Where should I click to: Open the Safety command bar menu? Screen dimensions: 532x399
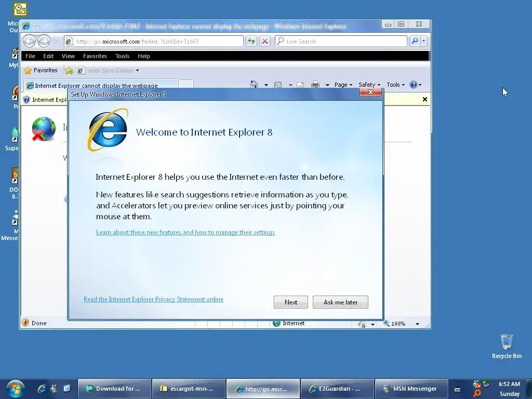tap(369, 85)
